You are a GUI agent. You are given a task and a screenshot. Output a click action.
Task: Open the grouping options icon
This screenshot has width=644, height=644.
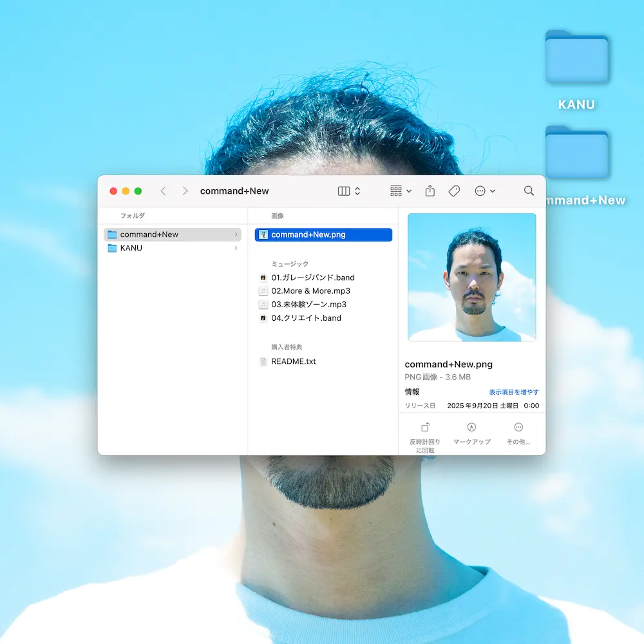(395, 191)
